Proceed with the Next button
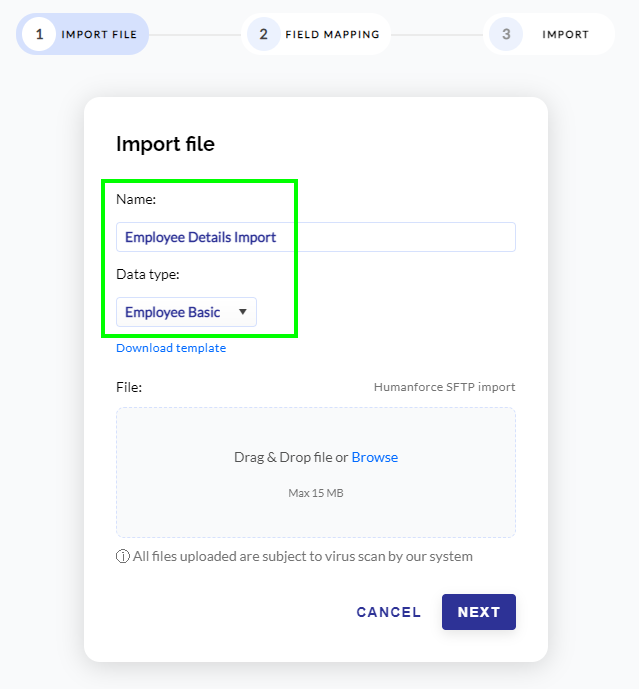The image size is (639, 689). [478, 612]
